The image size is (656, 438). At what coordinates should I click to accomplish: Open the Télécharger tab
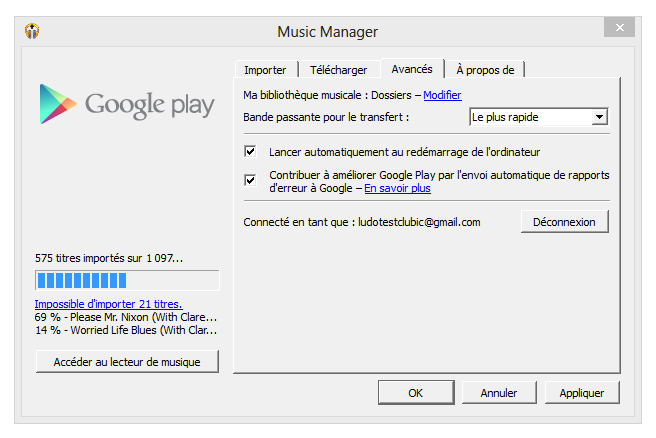click(x=338, y=70)
